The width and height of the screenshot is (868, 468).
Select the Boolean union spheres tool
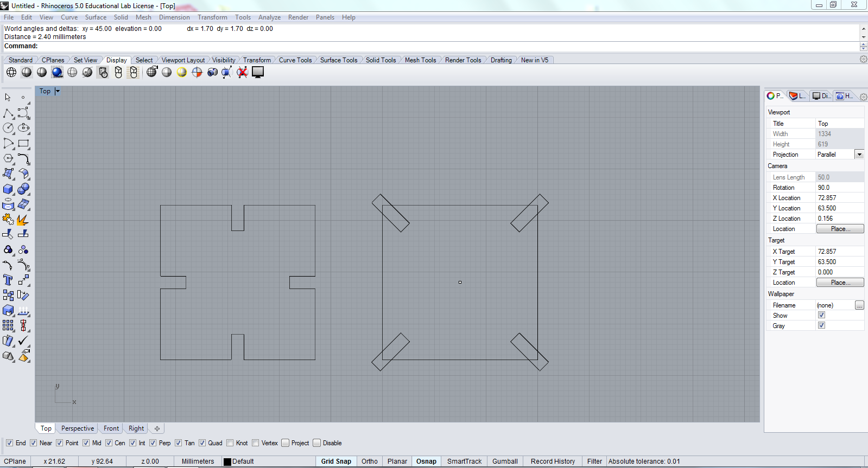tap(23, 189)
